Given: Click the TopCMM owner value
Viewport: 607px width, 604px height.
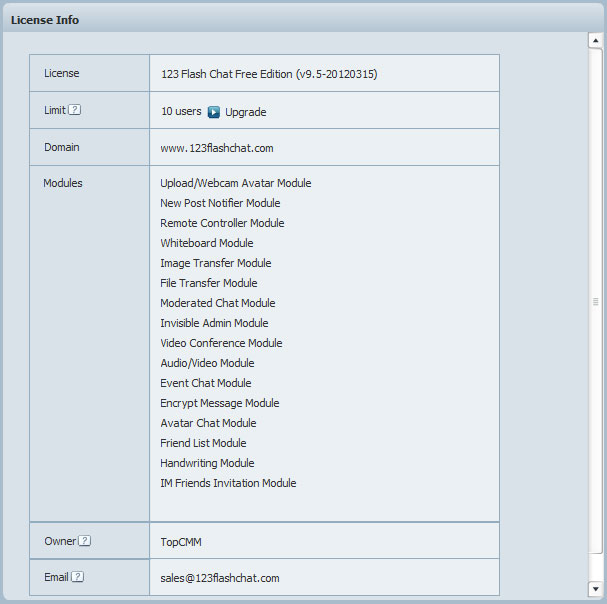Looking at the screenshot, I should (181, 542).
